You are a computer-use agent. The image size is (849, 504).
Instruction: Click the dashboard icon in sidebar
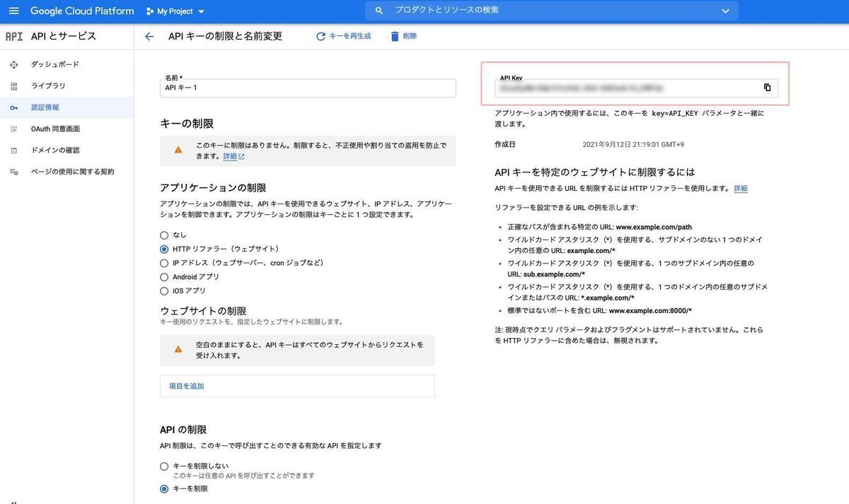(13, 65)
